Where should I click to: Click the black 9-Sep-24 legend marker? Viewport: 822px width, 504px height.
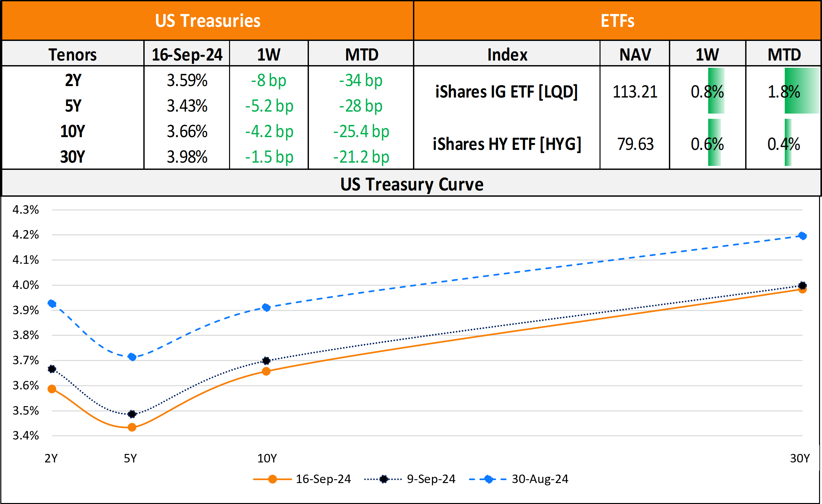pyautogui.click(x=384, y=479)
